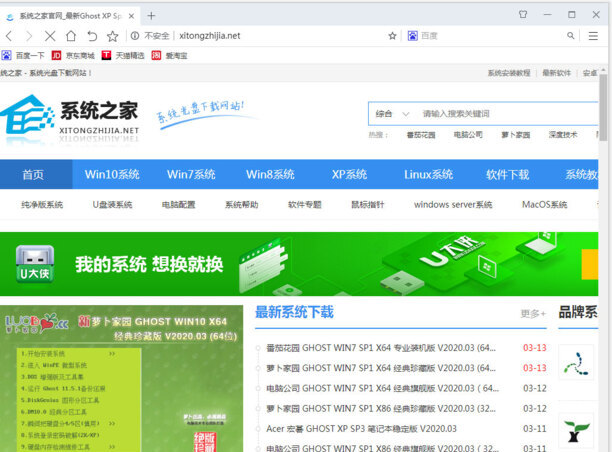
Task: Open the skin/shirt icon in title bar
Action: (x=523, y=14)
